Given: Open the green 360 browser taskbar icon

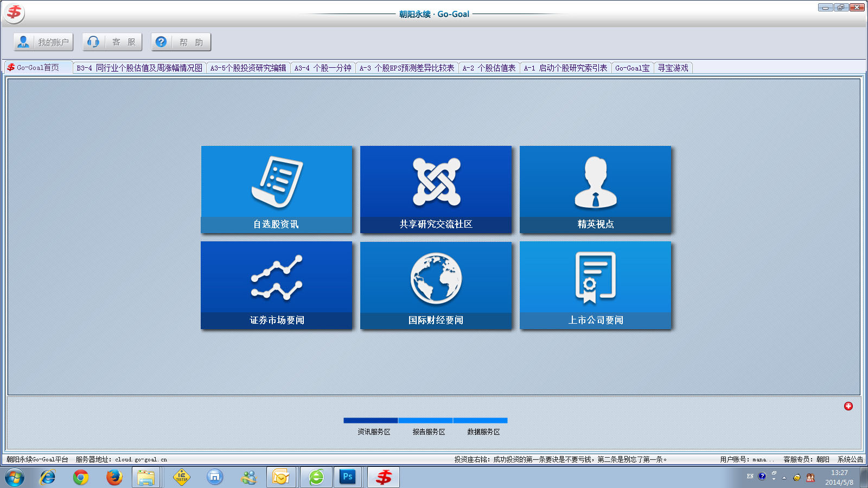Looking at the screenshot, I should click(316, 477).
